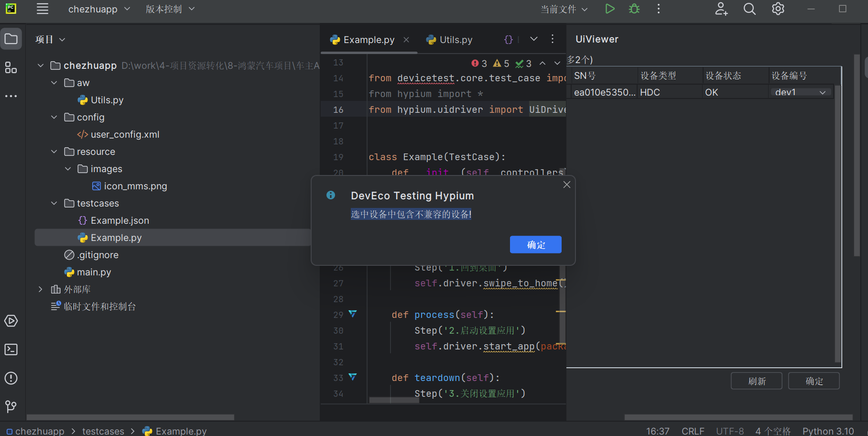The width and height of the screenshot is (868, 436).
Task: Click the errors count indicator
Action: point(479,64)
